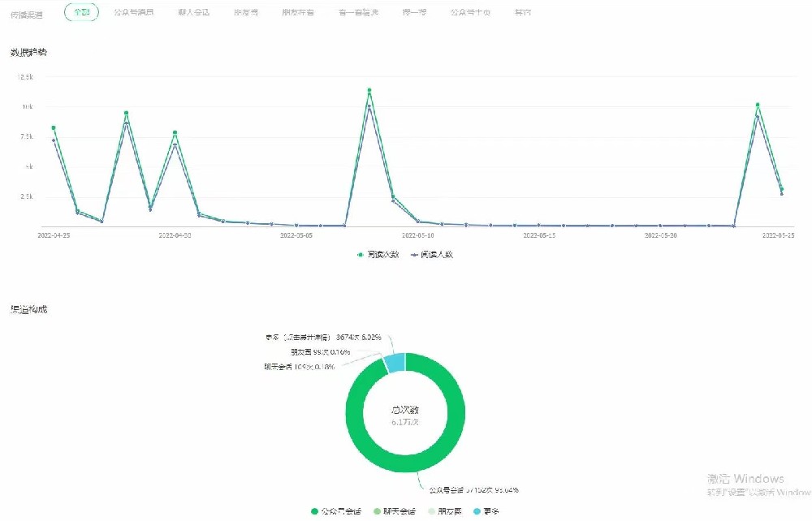Switch to the 朋友圈 channel tab

click(246, 13)
